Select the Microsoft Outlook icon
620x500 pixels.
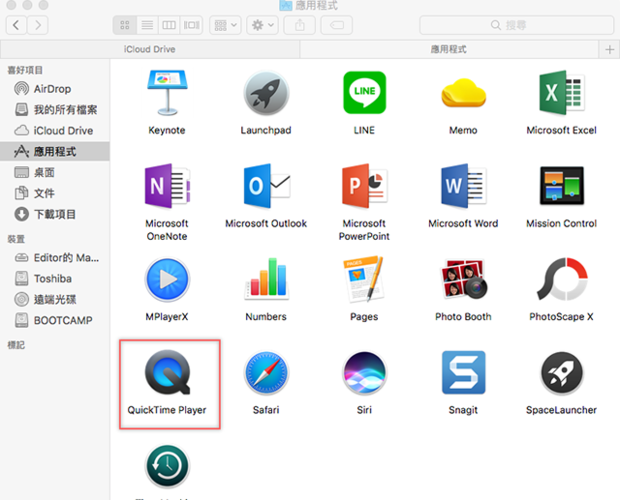pyautogui.click(x=266, y=186)
